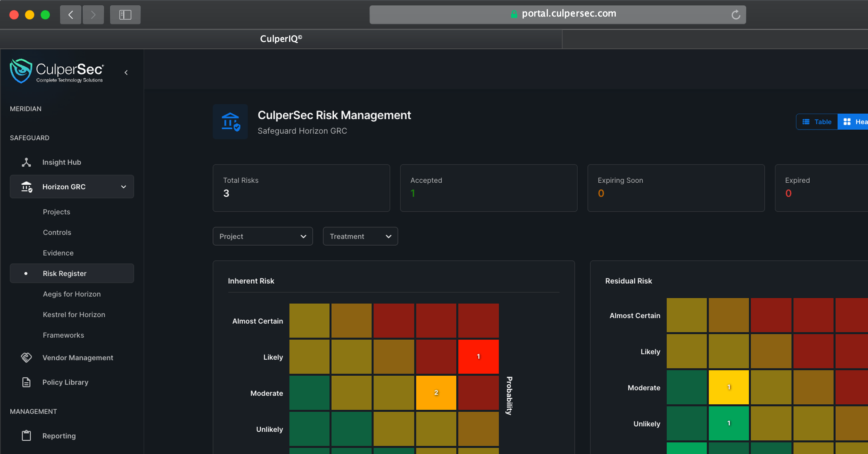Viewport: 868px width, 454px height.
Task: Reload the page with the refresh icon
Action: [x=736, y=15]
